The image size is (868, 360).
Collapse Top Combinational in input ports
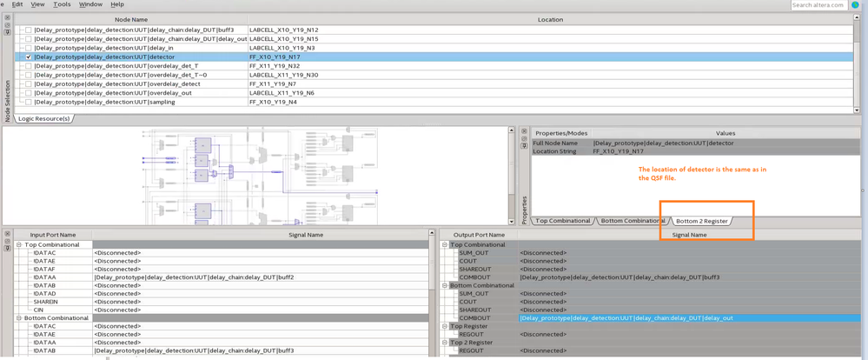(x=19, y=245)
